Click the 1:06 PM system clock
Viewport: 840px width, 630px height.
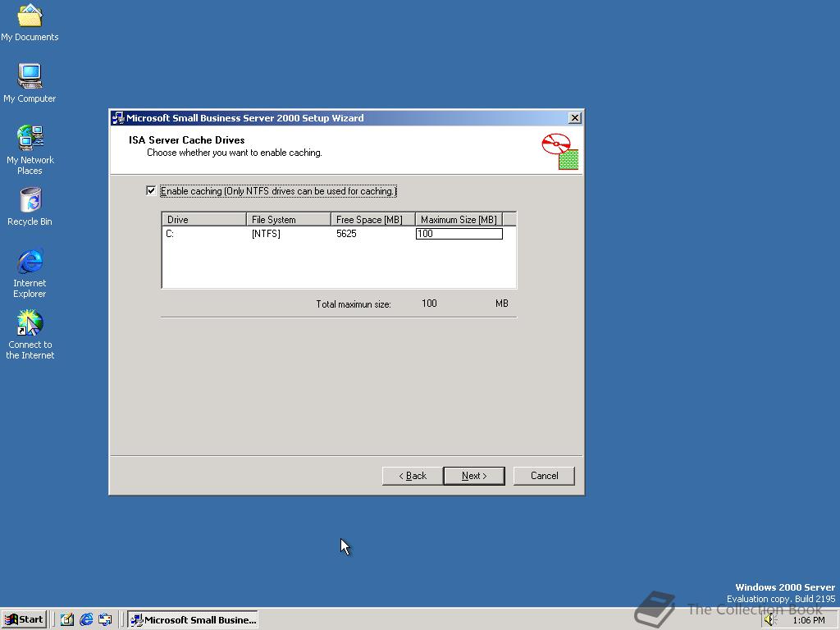pyautogui.click(x=808, y=620)
